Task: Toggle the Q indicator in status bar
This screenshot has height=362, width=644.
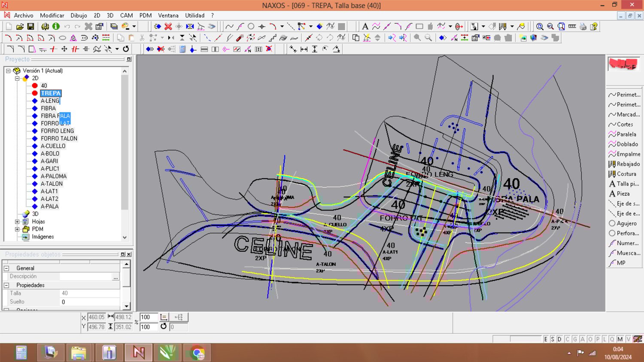Action: click(x=612, y=339)
